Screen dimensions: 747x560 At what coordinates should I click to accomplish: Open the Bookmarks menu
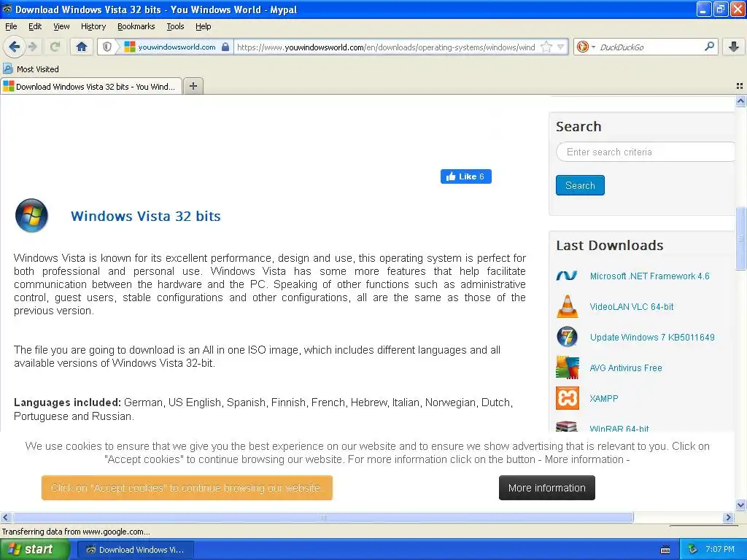tap(136, 26)
